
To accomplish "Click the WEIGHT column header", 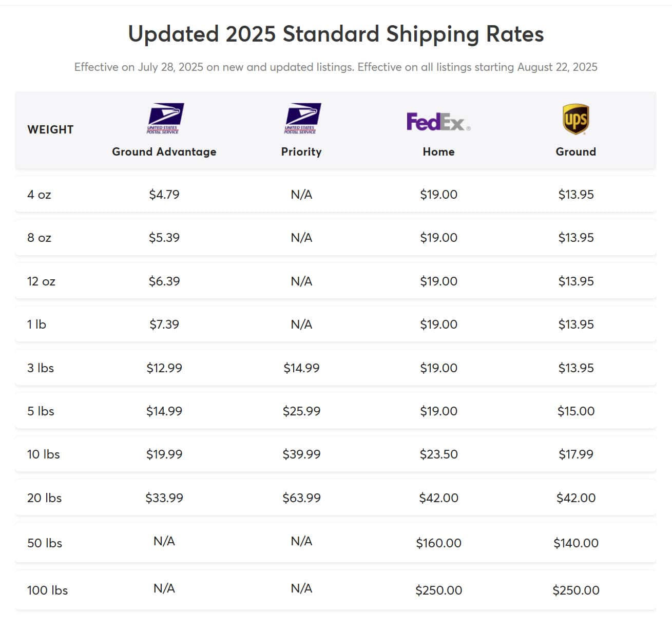I will point(50,129).
